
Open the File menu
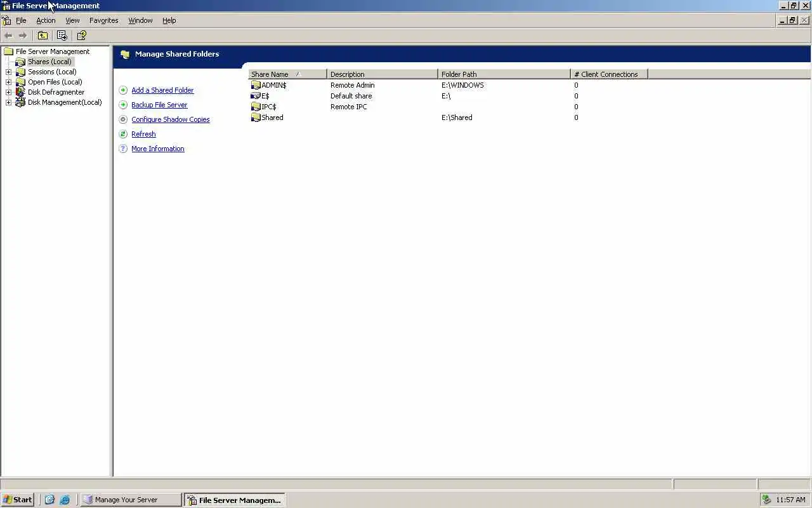click(x=21, y=20)
